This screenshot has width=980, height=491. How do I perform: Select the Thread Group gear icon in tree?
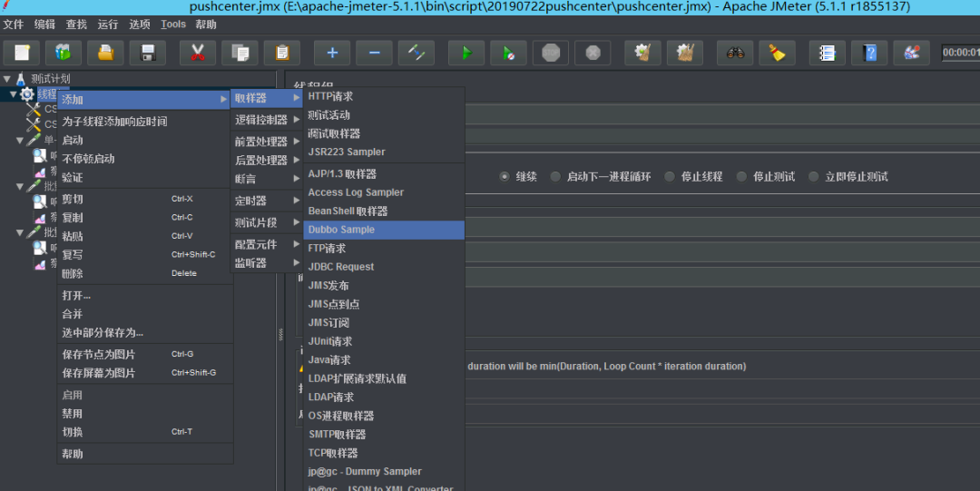(27, 94)
